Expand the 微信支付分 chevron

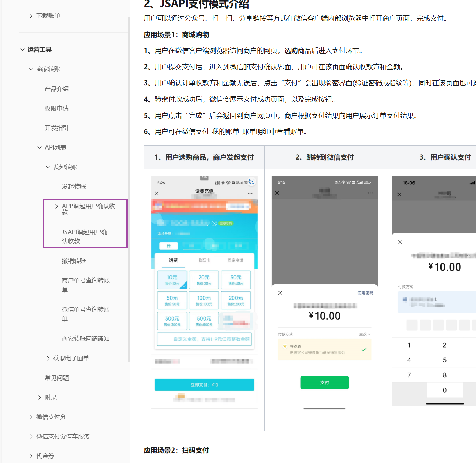click(31, 417)
